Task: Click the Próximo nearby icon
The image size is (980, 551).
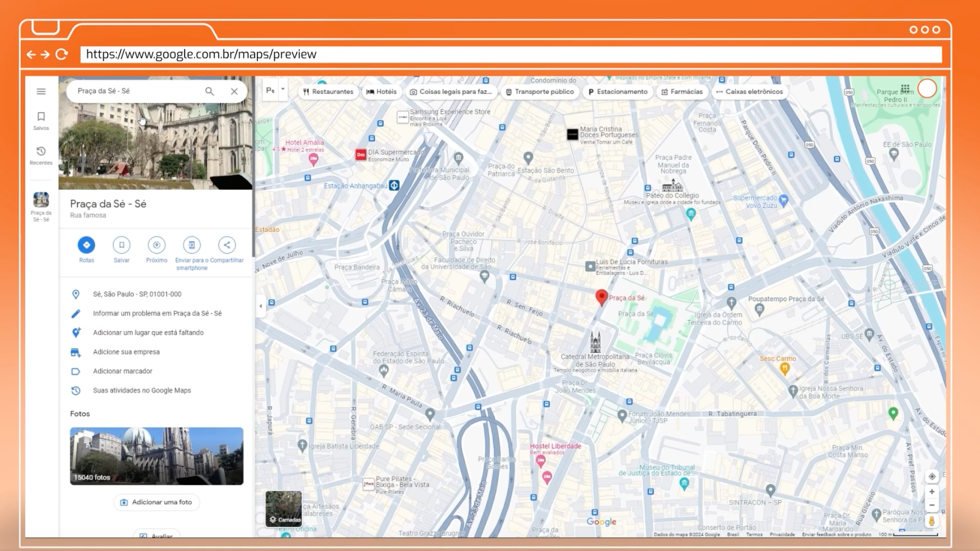Action: click(x=157, y=245)
